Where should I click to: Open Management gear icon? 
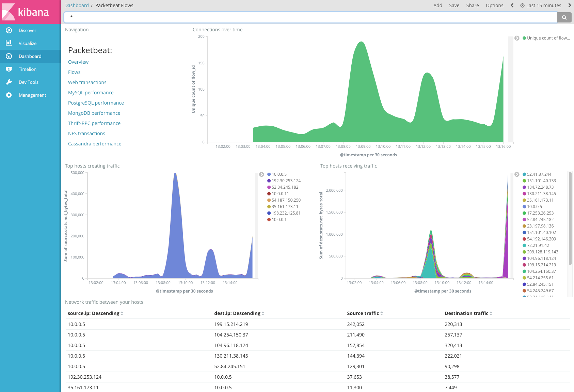[x=9, y=95]
